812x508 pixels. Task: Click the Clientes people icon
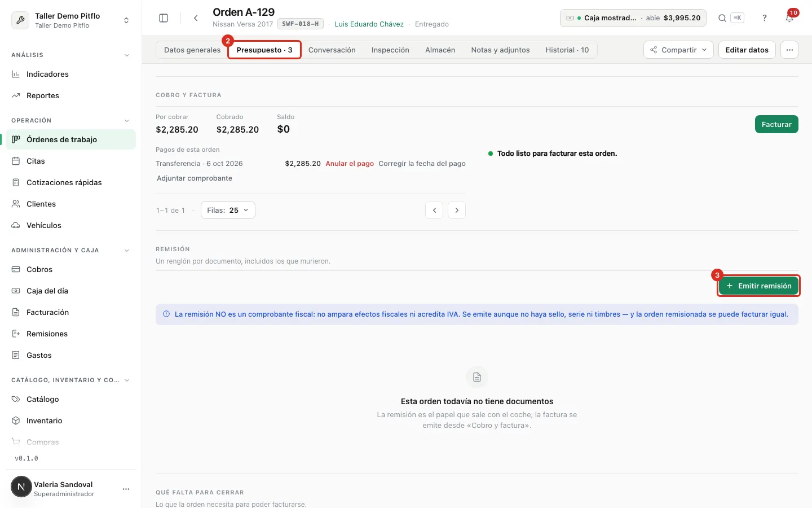click(16, 204)
